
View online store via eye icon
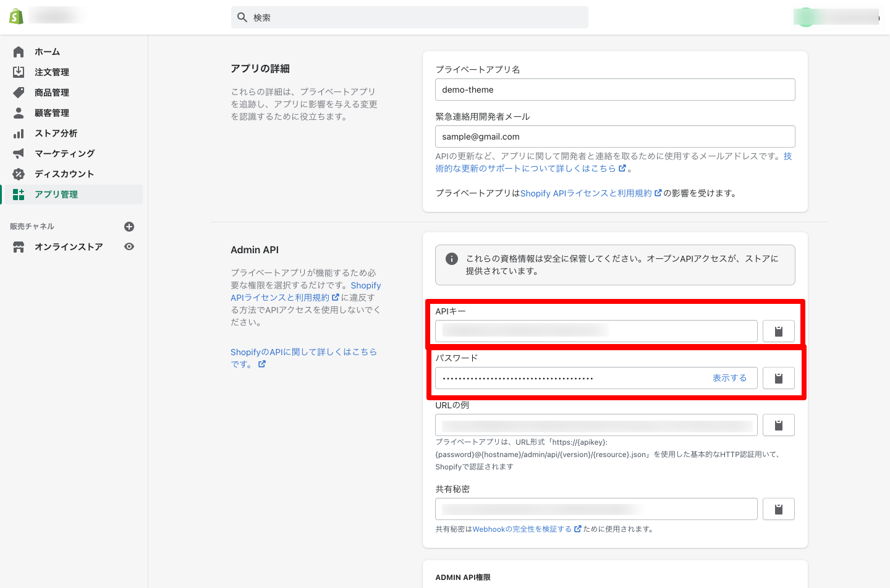pyautogui.click(x=129, y=246)
